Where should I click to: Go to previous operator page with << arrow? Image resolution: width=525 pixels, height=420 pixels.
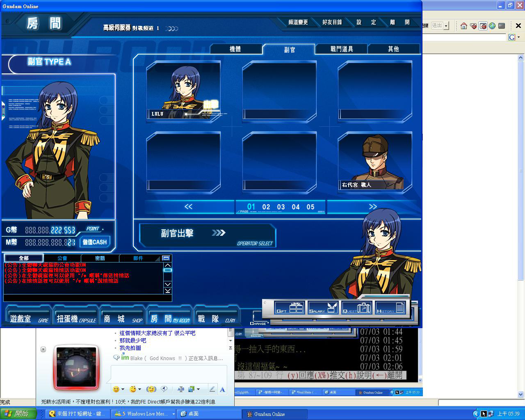click(189, 207)
